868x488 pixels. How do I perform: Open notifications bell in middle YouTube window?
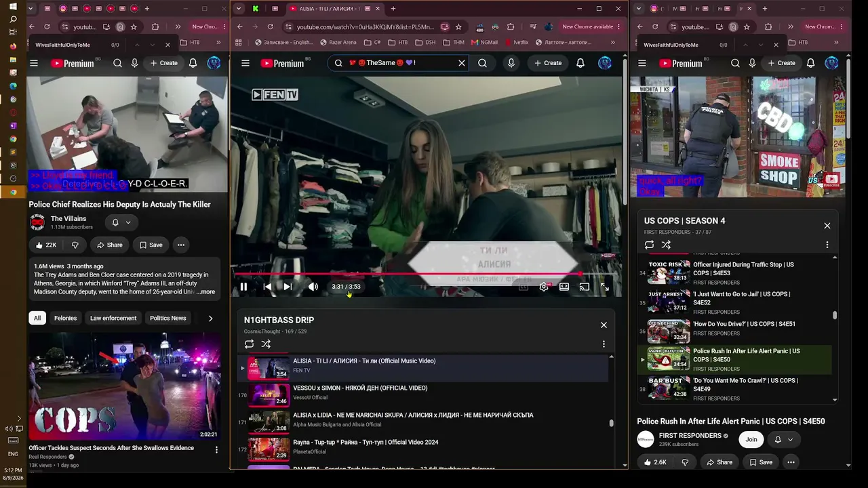[x=580, y=63]
